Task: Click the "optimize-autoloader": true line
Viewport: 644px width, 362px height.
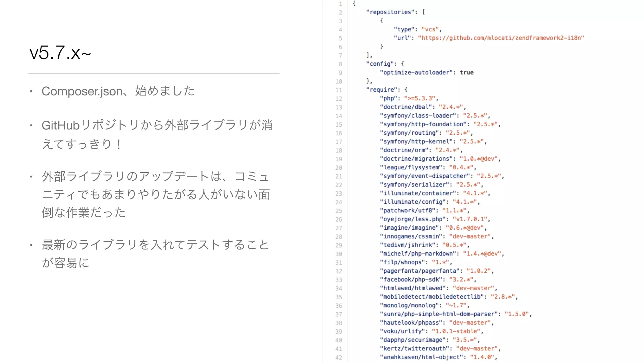Action: pos(426,72)
